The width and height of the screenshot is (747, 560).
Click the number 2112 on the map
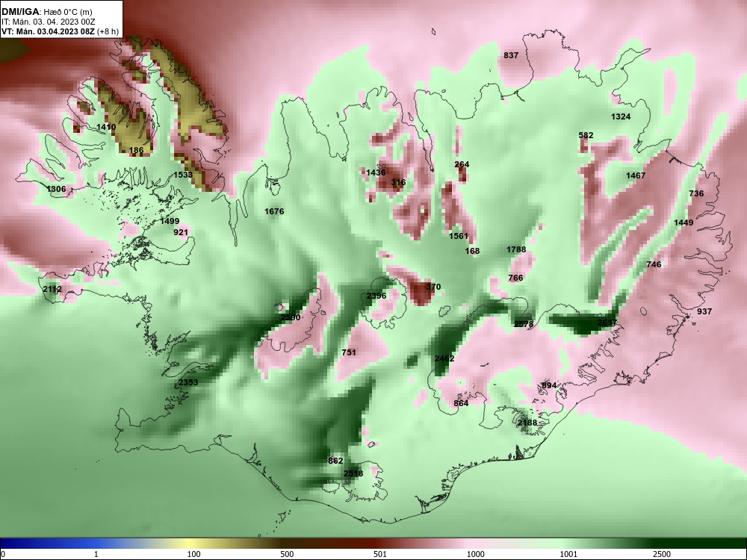coord(52,289)
